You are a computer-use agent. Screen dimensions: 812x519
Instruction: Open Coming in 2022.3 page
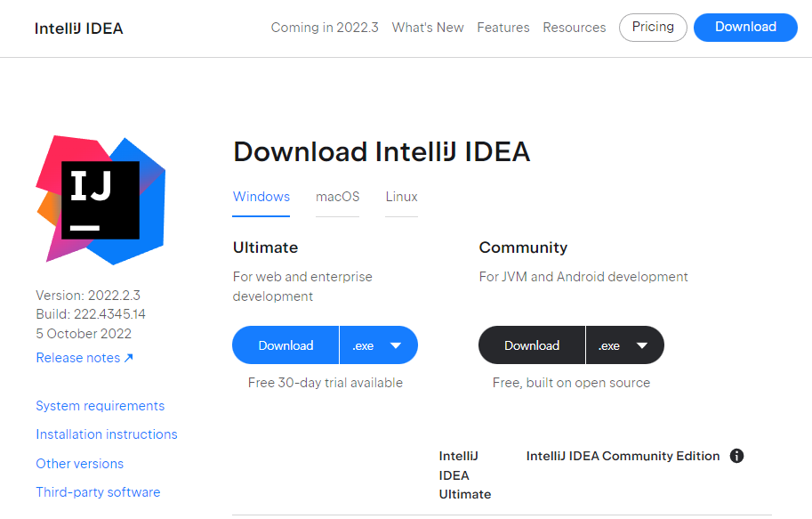click(325, 28)
